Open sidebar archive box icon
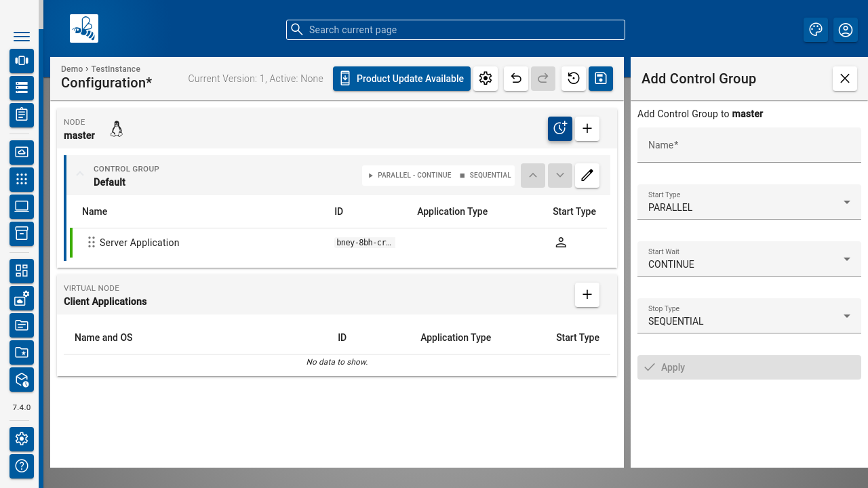 tap(22, 234)
